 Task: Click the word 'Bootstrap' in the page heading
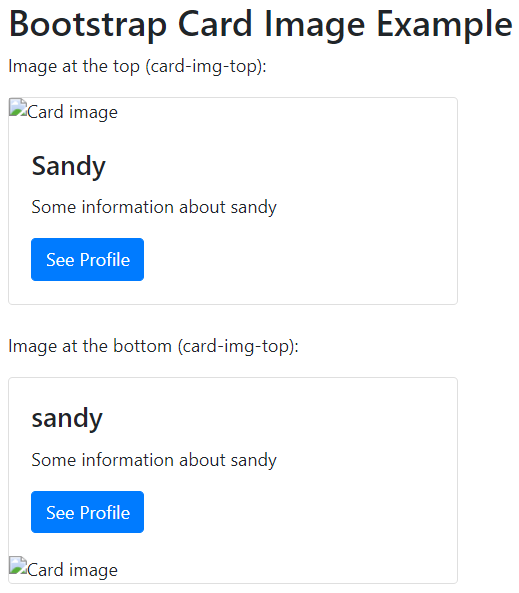tap(88, 25)
